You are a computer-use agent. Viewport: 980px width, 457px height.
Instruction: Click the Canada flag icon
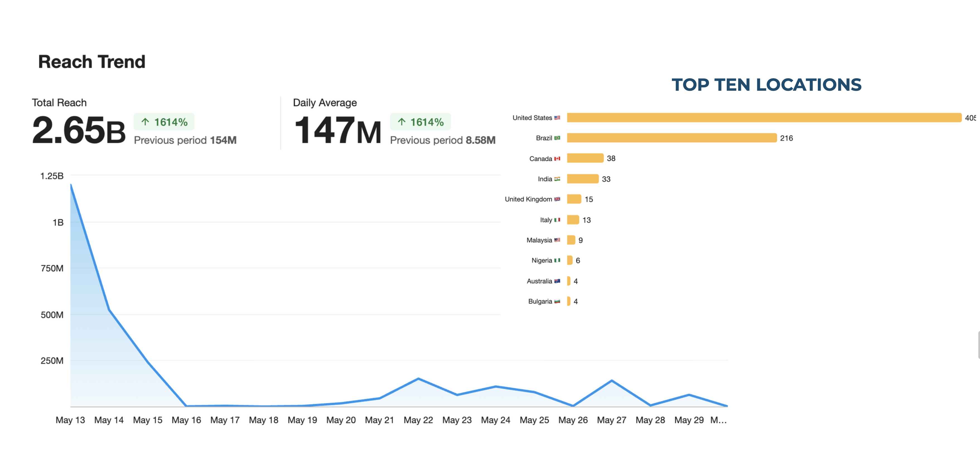click(557, 159)
